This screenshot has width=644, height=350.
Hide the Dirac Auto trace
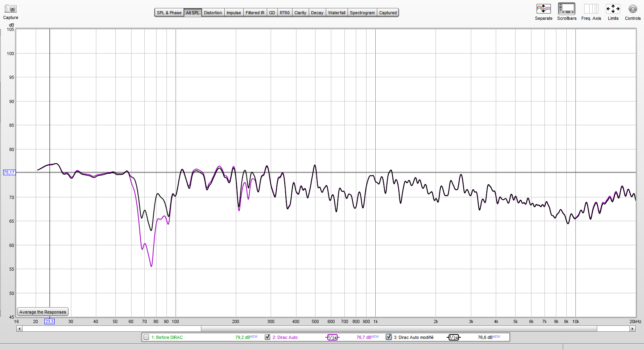tap(268, 337)
